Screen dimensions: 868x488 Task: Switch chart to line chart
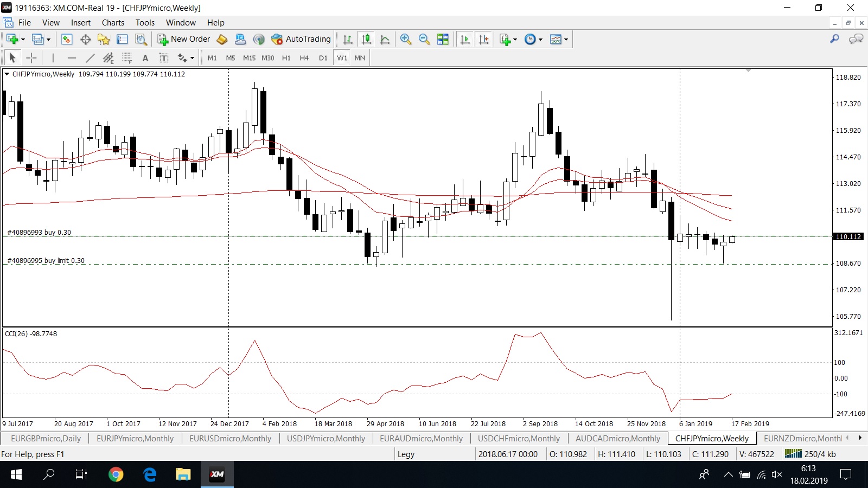385,39
